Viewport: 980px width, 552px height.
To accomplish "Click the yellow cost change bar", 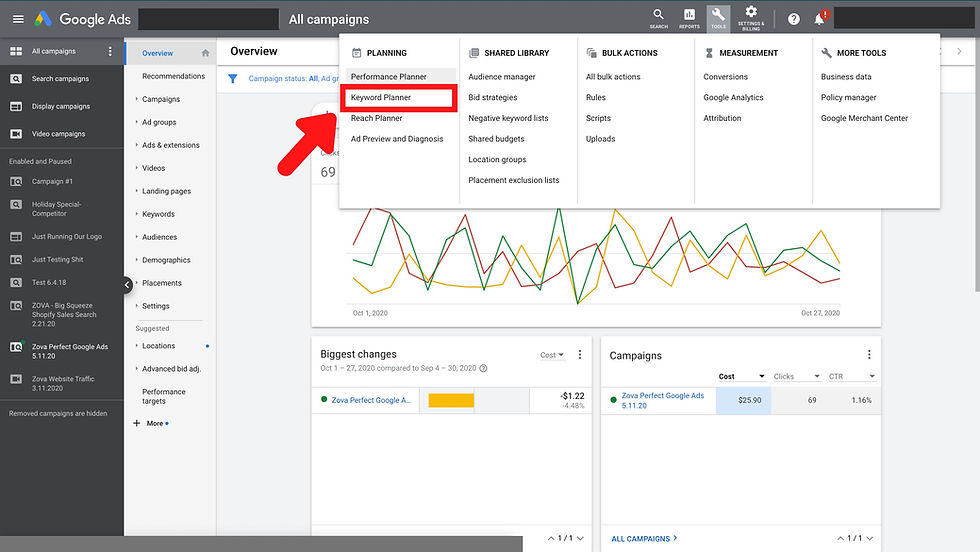I will click(451, 400).
